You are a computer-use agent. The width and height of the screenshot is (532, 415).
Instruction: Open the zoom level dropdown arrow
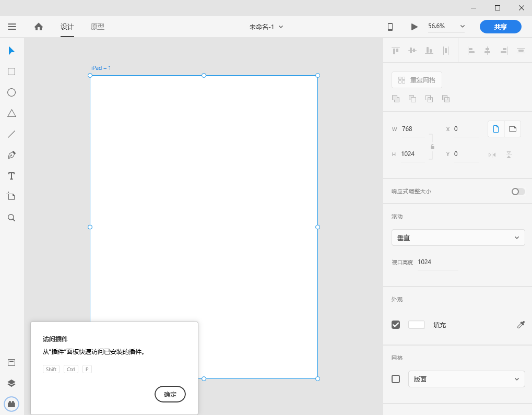462,27
